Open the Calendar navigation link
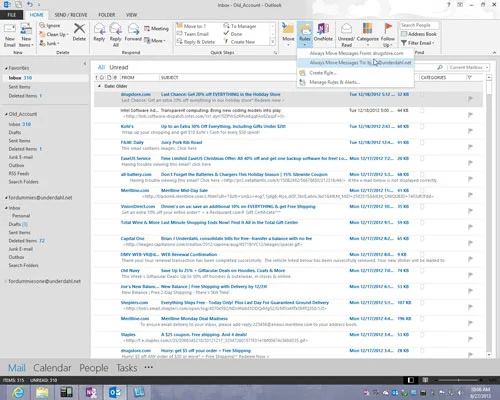The height and width of the screenshot is (400, 500). pos(52,368)
